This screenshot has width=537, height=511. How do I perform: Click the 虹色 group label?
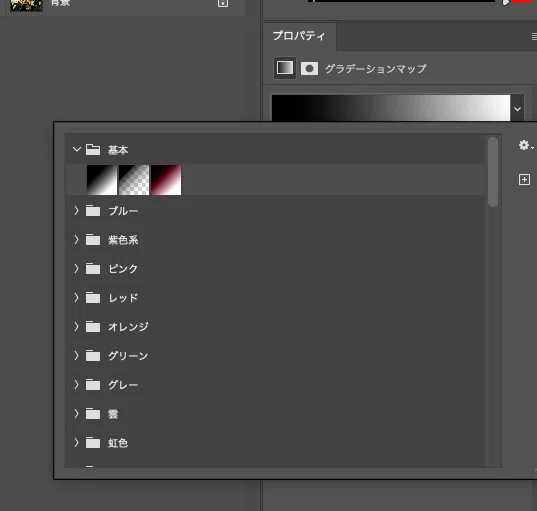click(x=118, y=443)
